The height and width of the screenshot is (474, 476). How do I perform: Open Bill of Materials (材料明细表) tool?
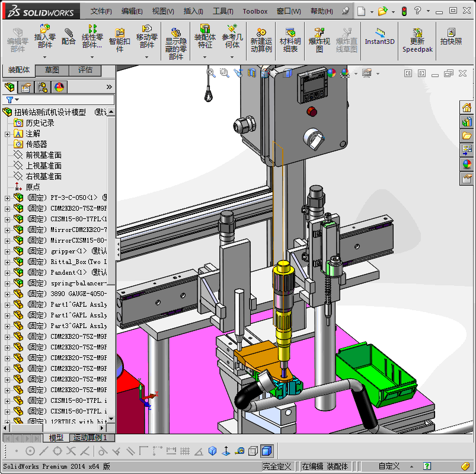[290, 40]
